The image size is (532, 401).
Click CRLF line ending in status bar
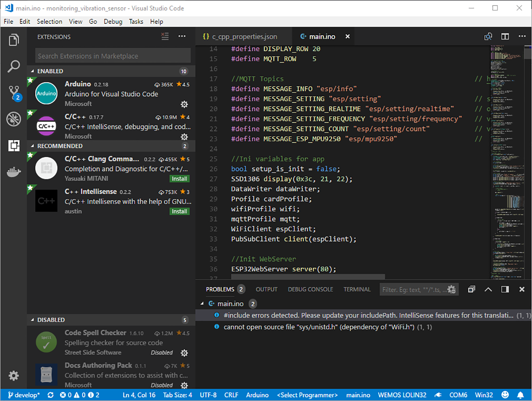pyautogui.click(x=231, y=395)
